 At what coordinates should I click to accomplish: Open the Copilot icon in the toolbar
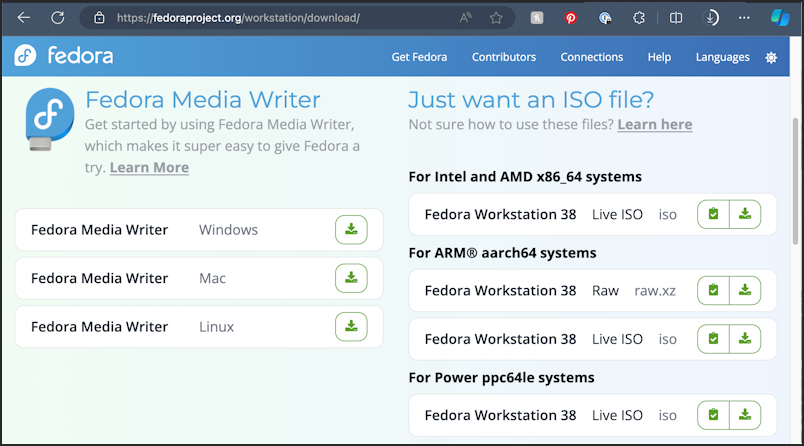pos(780,18)
